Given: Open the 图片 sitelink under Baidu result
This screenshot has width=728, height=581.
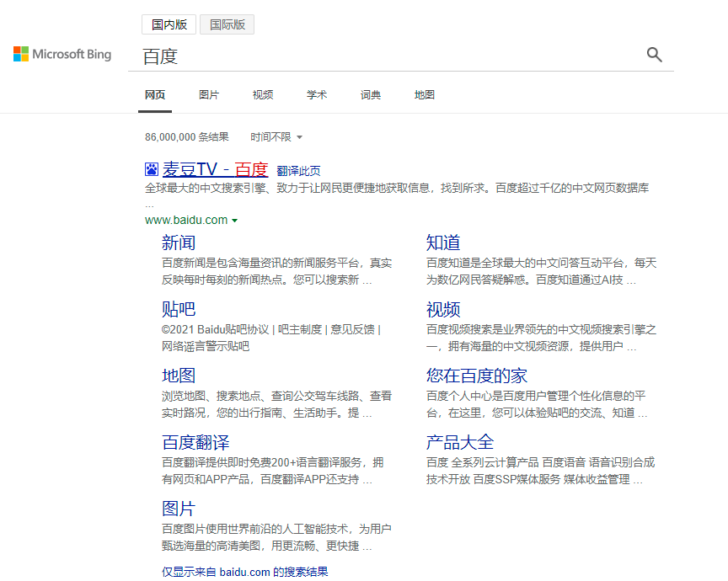Looking at the screenshot, I should point(179,509).
